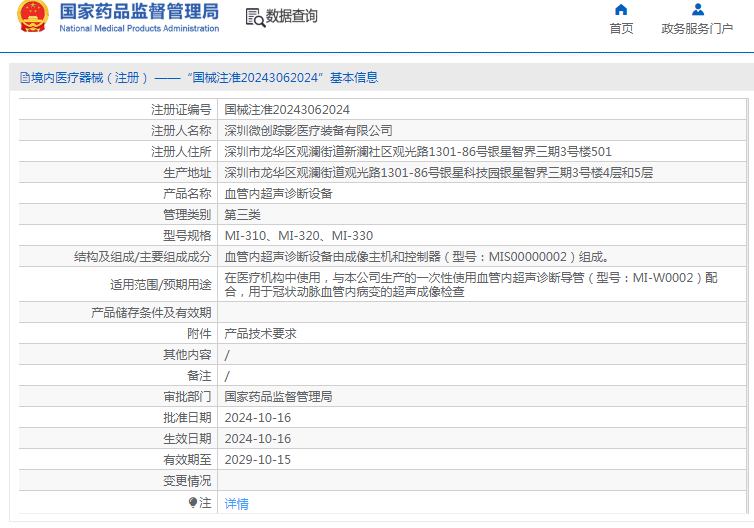
Task: Click the 注册证编号 label
Action: click(181, 110)
